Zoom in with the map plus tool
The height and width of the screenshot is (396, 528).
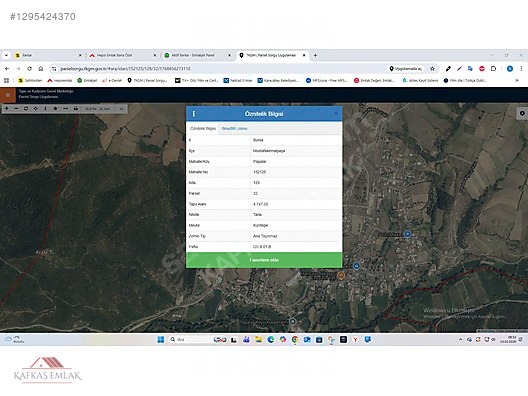(6, 108)
